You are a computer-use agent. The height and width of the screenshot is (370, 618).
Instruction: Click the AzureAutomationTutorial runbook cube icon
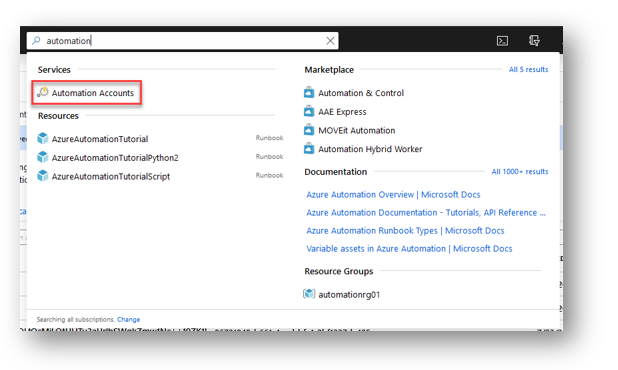(x=43, y=138)
